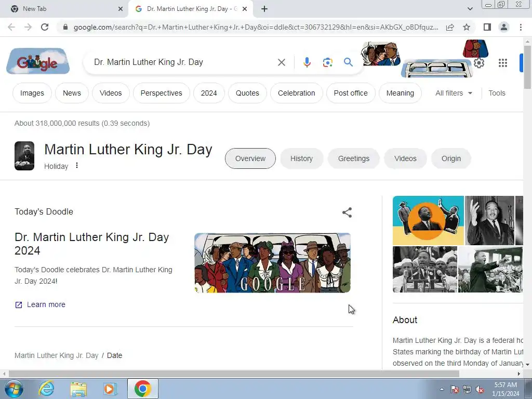The width and height of the screenshot is (532, 399).
Task: Open the network tray icon
Action: tap(467, 390)
